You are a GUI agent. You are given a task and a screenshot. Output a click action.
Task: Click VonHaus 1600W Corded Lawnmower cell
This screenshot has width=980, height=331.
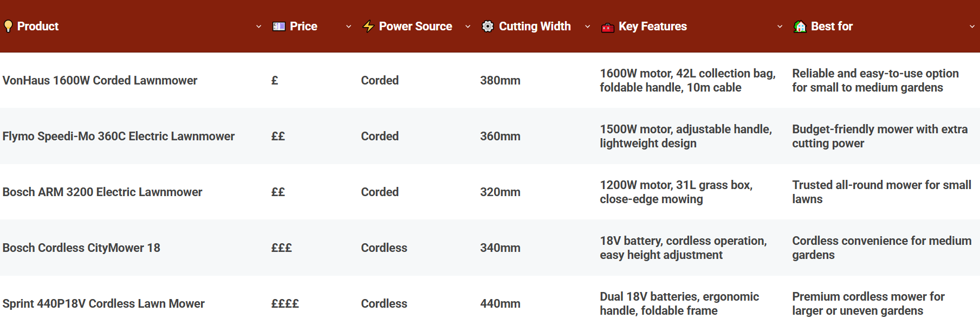100,81
